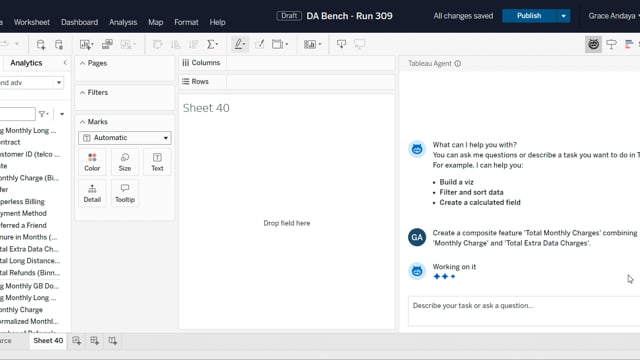Open the Publish dropdown arrow
640x360 pixels.
(563, 16)
